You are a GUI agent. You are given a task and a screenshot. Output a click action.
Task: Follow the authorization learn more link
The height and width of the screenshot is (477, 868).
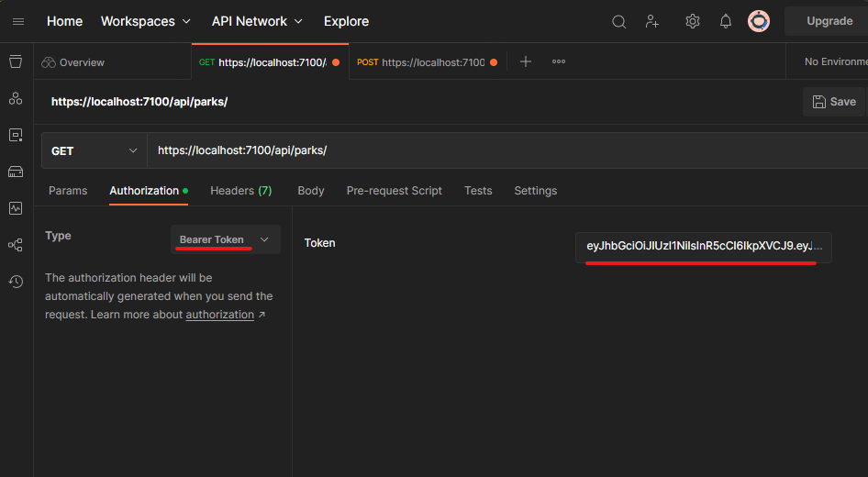click(x=220, y=315)
